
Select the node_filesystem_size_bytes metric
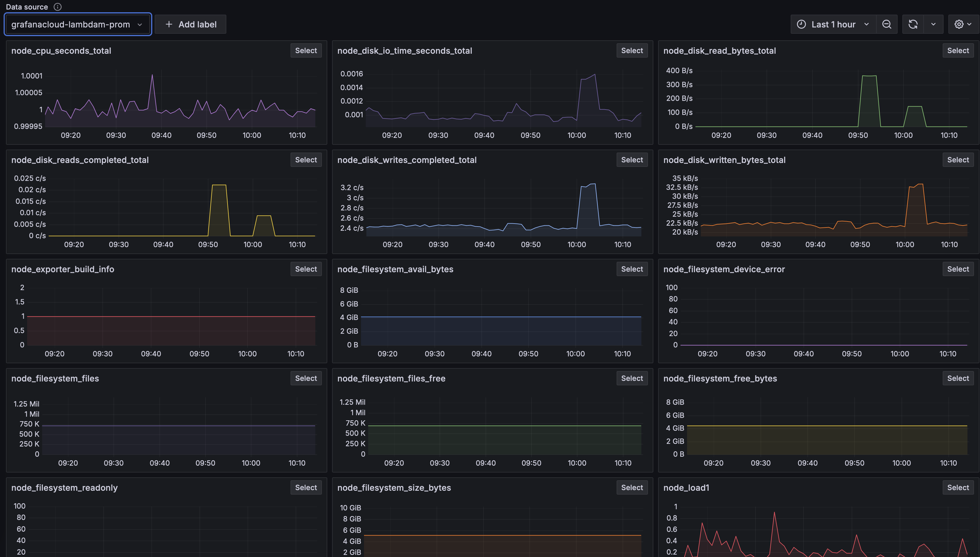(632, 487)
